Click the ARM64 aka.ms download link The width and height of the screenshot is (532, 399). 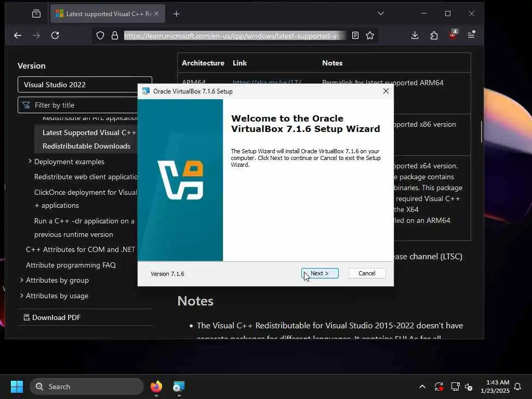click(x=267, y=82)
